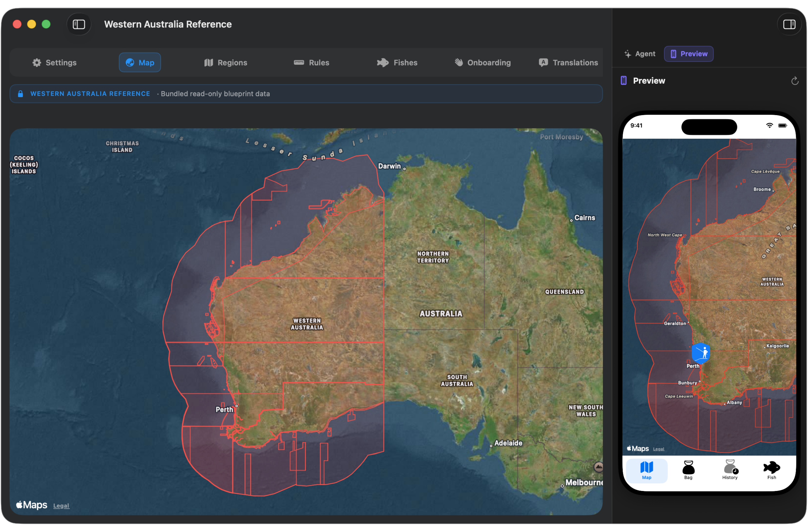The height and width of the screenshot is (532, 808).
Task: Tap the blue fisherman pin near Perth
Action: click(x=701, y=353)
